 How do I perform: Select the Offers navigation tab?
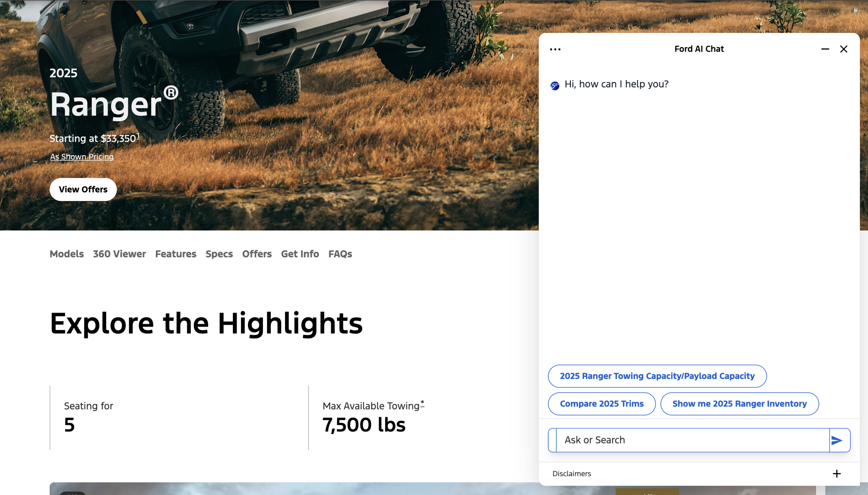click(x=257, y=254)
